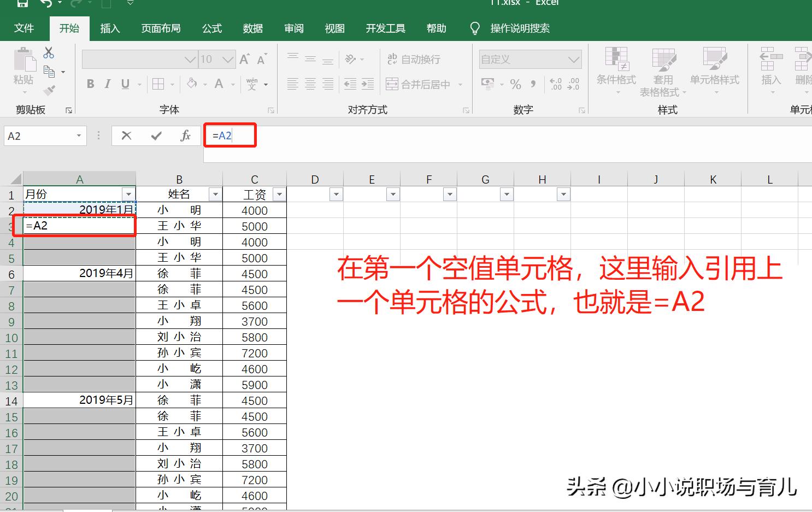Open the font color swatch
The width and height of the screenshot is (812, 512).
pyautogui.click(x=218, y=84)
